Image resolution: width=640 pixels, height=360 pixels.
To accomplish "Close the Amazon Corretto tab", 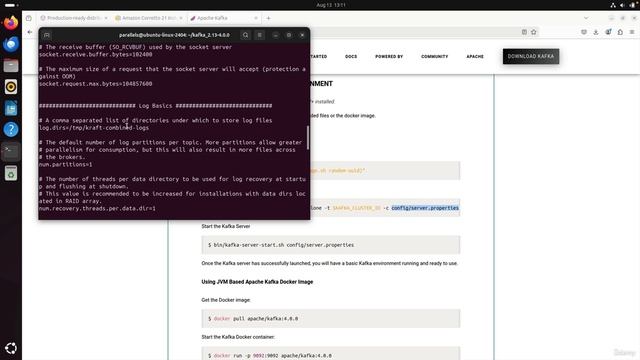I will (x=181, y=18).
